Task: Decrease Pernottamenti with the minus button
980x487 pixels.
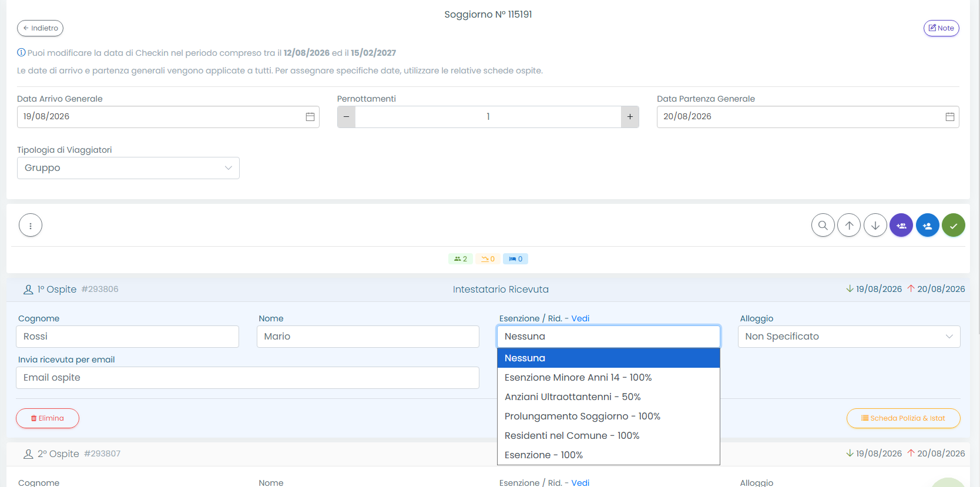Action: [x=346, y=117]
